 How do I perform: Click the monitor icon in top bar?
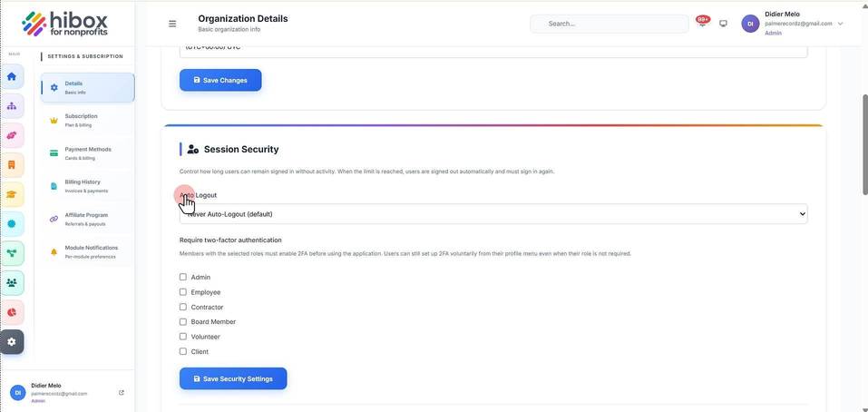(x=723, y=24)
